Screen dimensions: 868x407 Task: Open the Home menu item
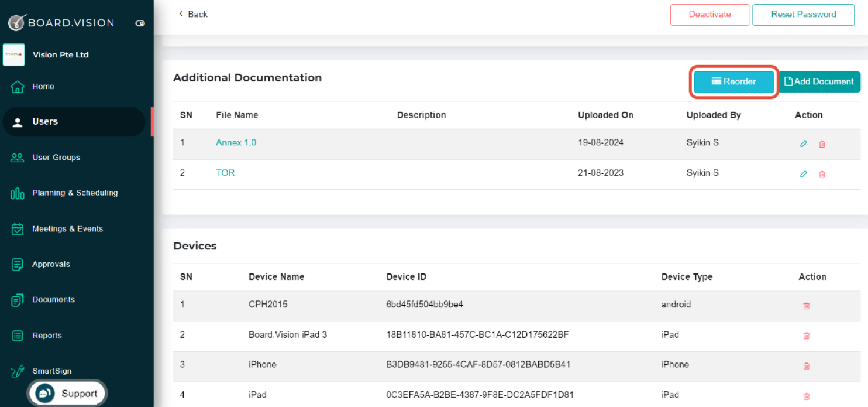(x=43, y=87)
